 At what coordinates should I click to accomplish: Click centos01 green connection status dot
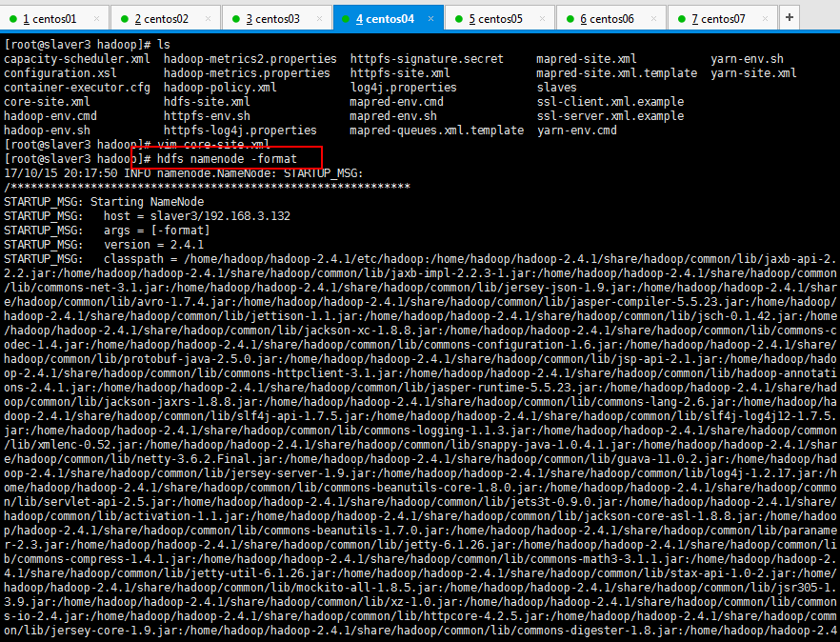pos(13,19)
